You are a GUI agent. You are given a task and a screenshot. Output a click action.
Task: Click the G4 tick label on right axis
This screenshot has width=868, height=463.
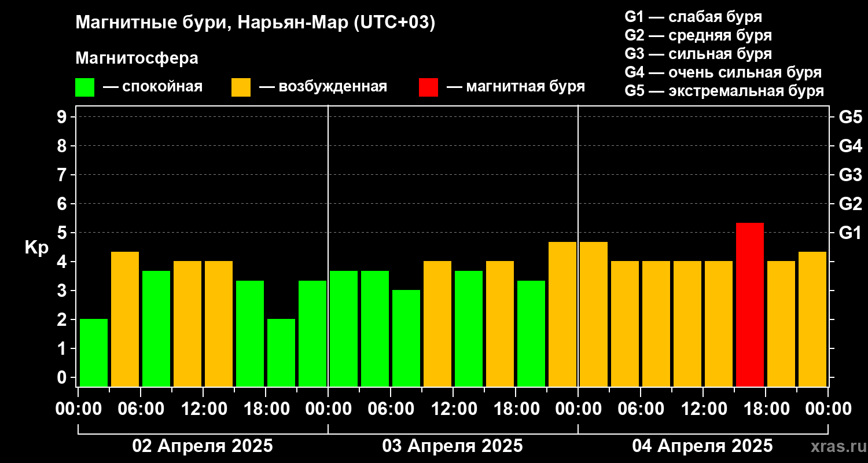(851, 146)
